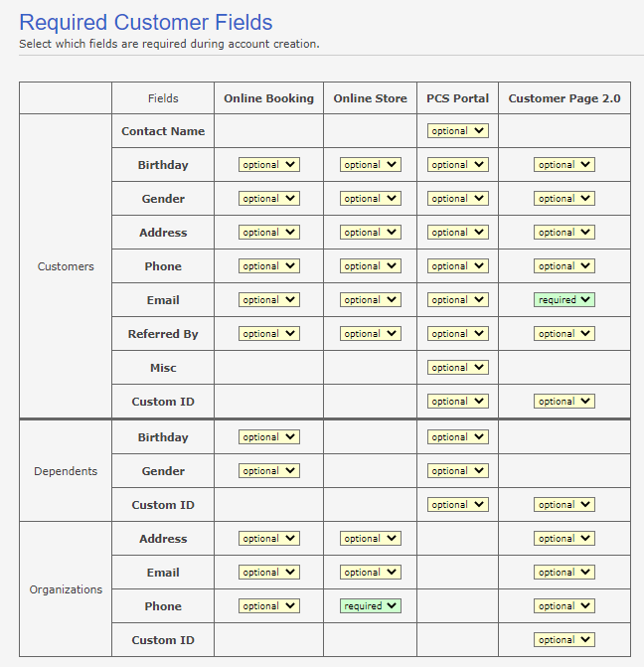
Task: Open Dependents Gender dropdown for PCS Portal
Action: point(458,471)
